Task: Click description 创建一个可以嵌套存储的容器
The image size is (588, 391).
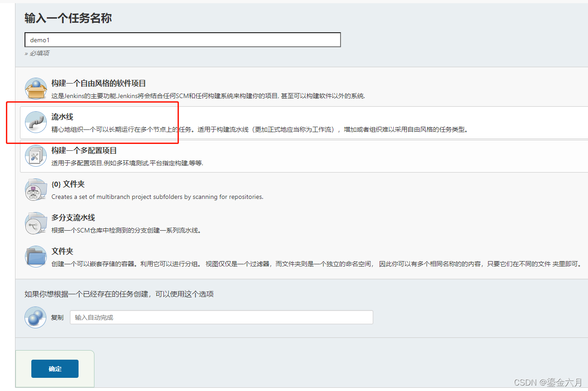Action: click(x=317, y=264)
